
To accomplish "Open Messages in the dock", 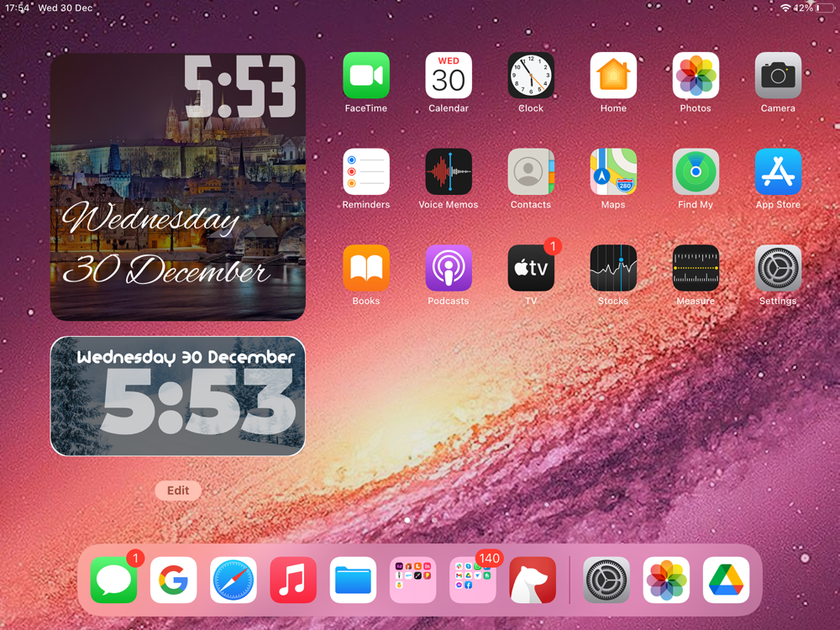I will tap(113, 580).
